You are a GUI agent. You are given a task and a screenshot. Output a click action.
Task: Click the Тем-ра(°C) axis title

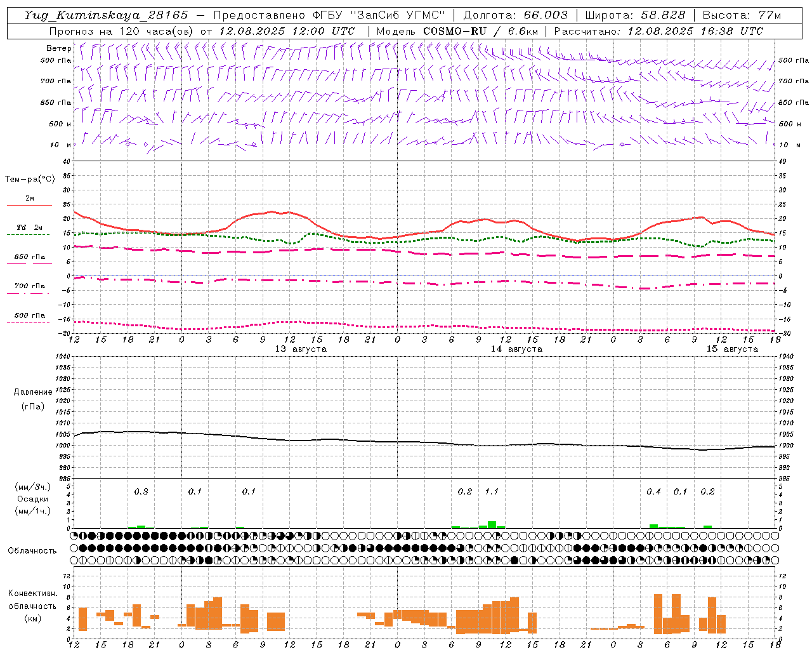[30, 180]
